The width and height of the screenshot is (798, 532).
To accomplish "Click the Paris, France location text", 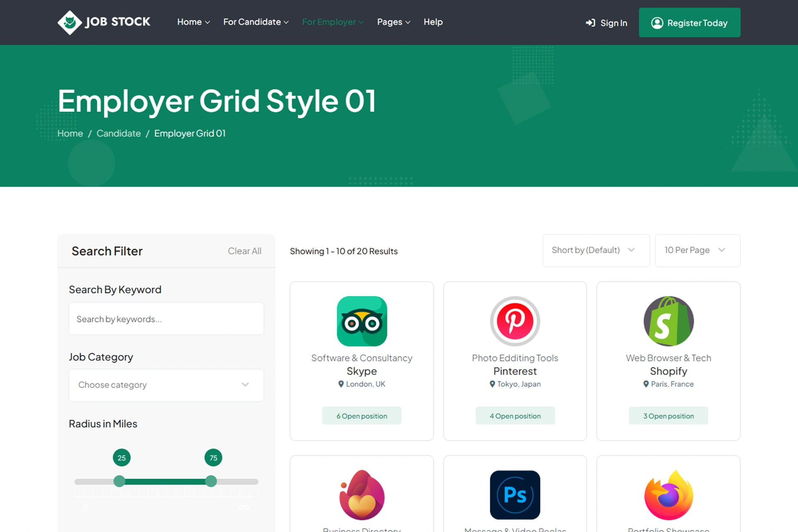I will coord(672,384).
